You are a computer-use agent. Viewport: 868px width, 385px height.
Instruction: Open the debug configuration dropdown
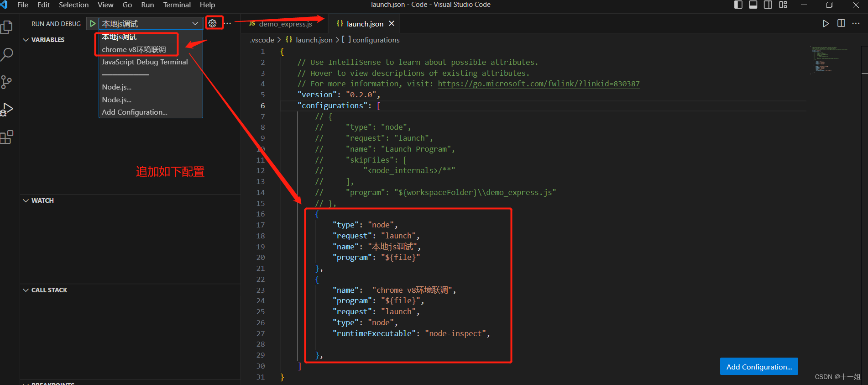click(151, 23)
